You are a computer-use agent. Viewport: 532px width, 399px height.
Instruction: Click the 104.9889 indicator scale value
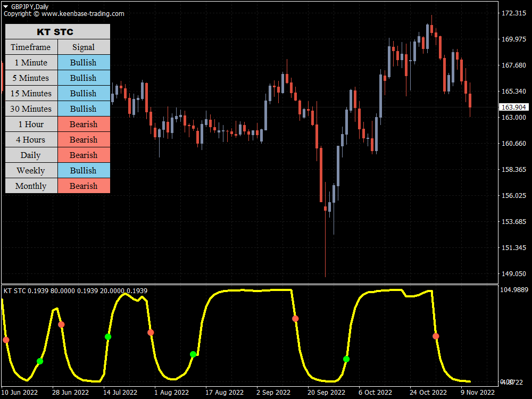point(514,290)
